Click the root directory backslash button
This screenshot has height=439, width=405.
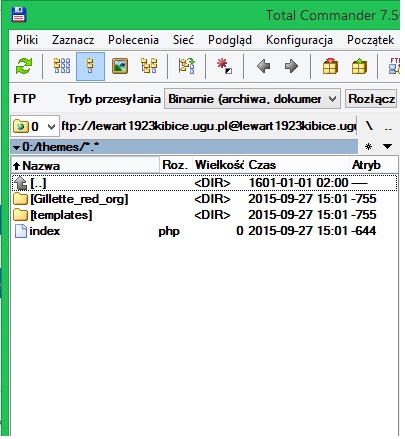(x=369, y=126)
